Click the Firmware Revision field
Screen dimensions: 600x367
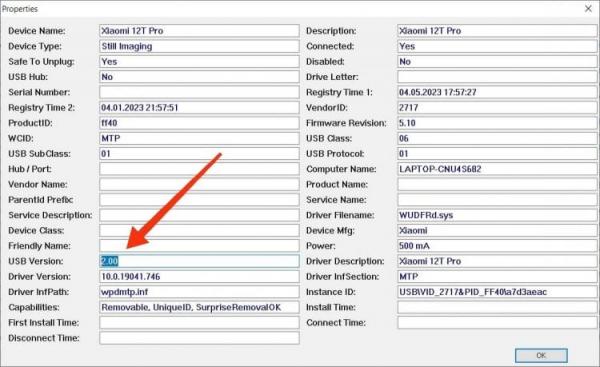point(497,123)
